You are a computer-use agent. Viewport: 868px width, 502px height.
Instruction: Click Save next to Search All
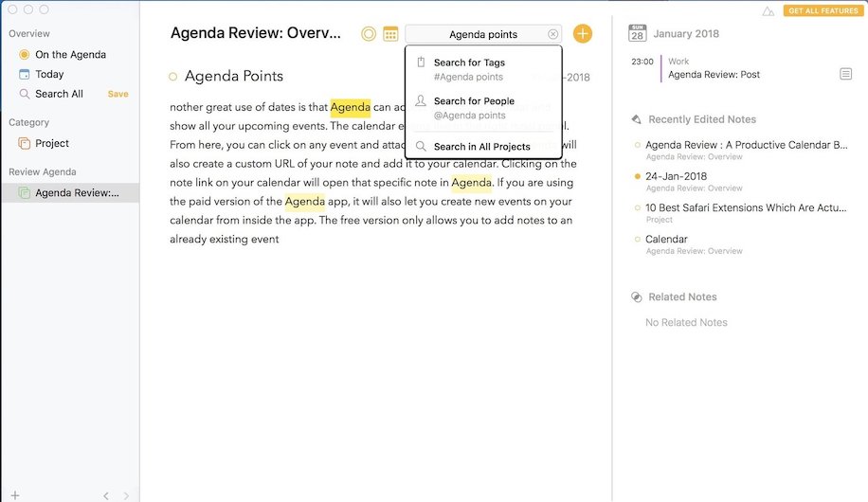tap(118, 94)
